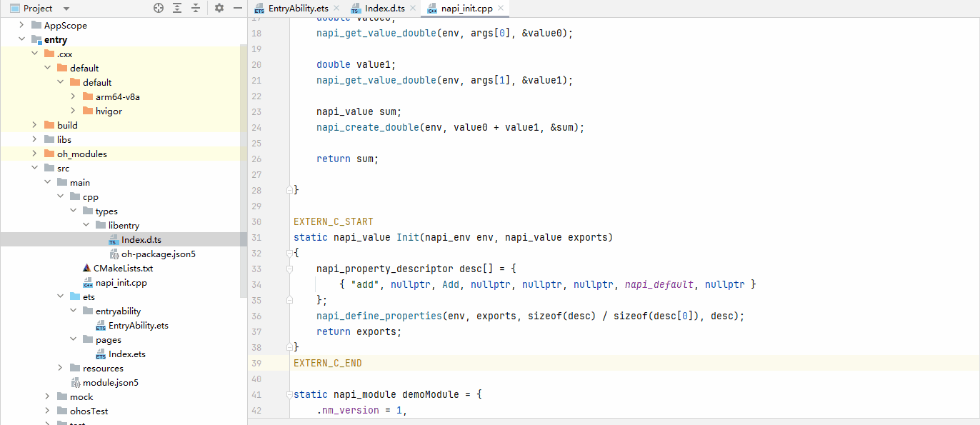Select napi_init.cpp file icon in tree
980x425 pixels.
(88, 283)
